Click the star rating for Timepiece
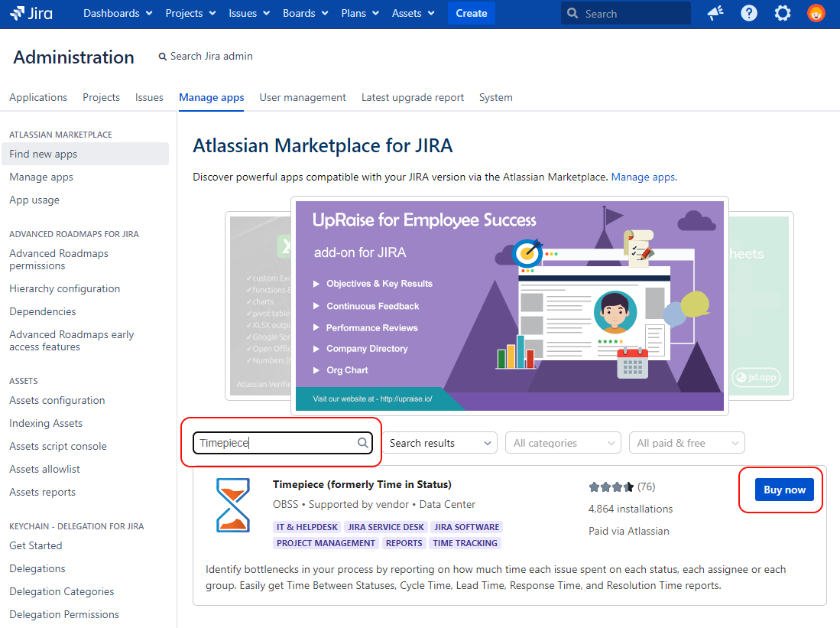The width and height of the screenshot is (840, 628). click(611, 486)
